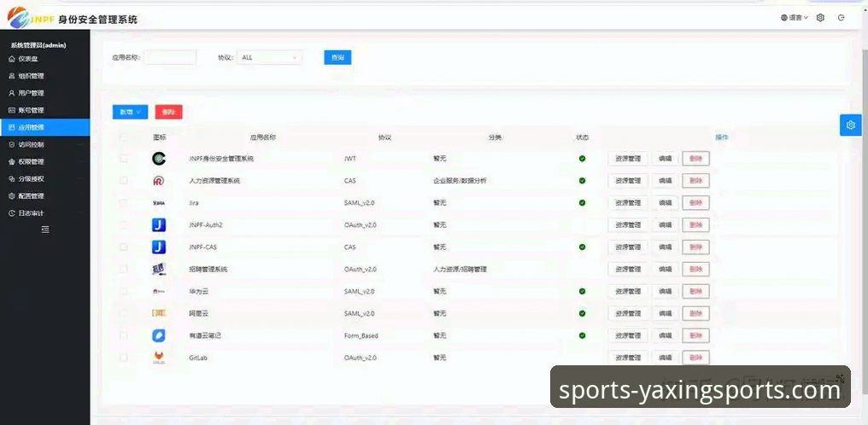Click the JNPF-CAS blue J icon
This screenshot has height=425, width=868.
[x=159, y=247]
